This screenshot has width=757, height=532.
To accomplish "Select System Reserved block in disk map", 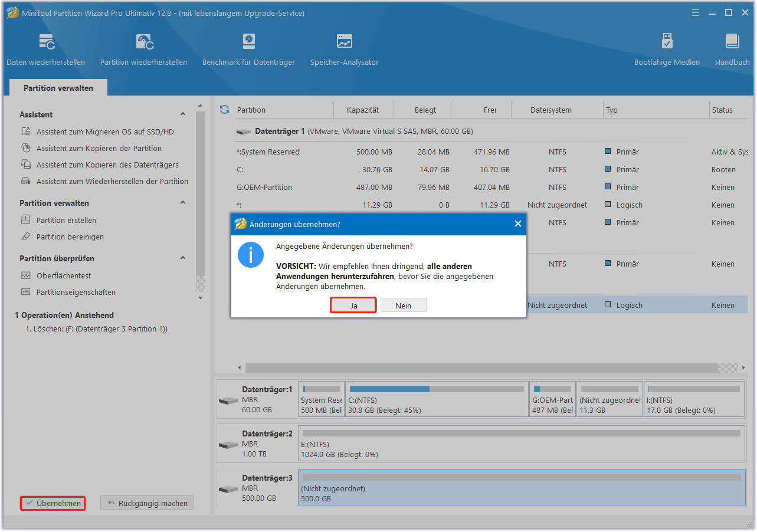I will pos(322,399).
